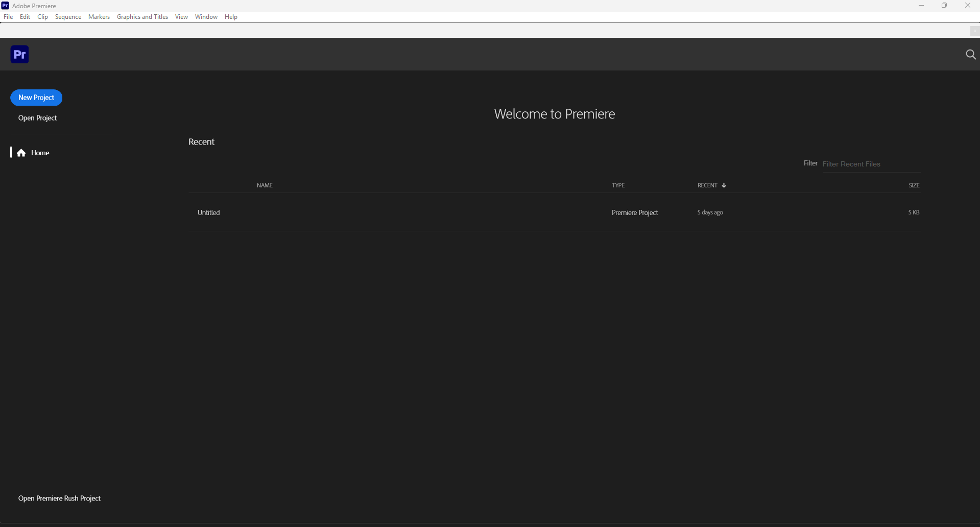Viewport: 980px width, 527px height.
Task: Restore down the Premiere window
Action: click(x=944, y=6)
